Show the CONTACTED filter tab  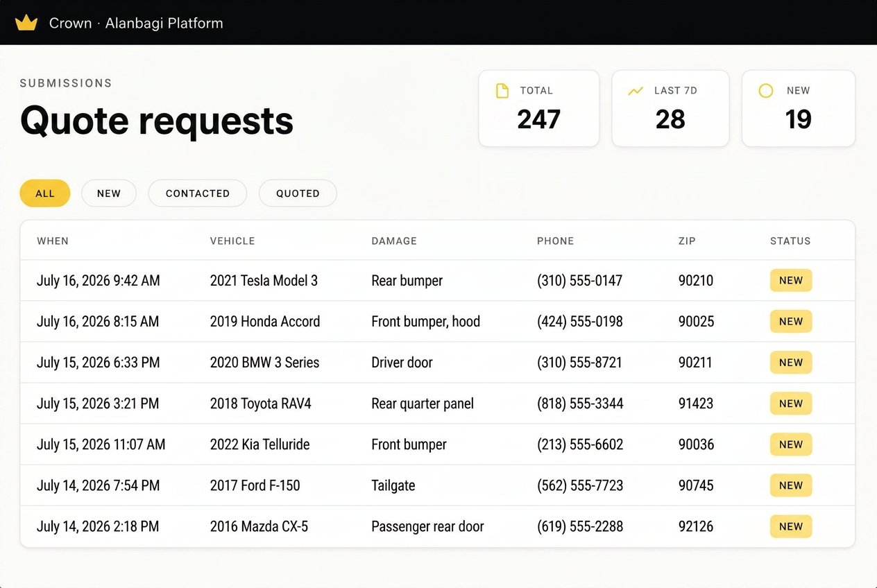(x=198, y=193)
